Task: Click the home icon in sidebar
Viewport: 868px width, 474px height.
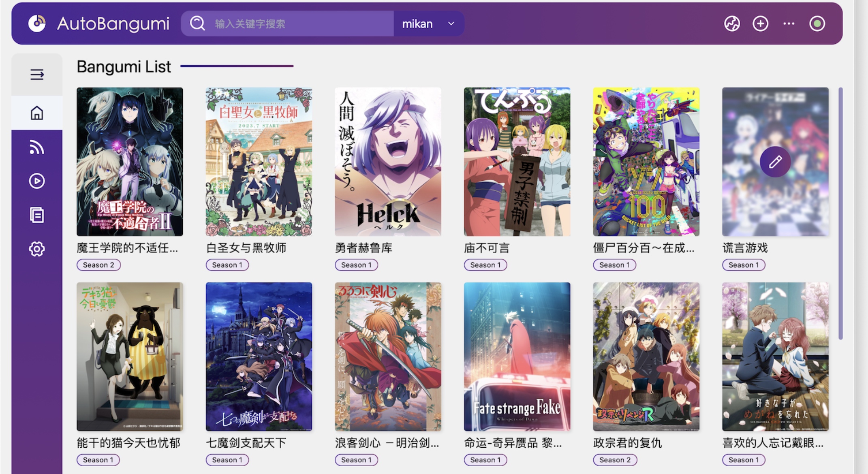Action: pyautogui.click(x=36, y=113)
